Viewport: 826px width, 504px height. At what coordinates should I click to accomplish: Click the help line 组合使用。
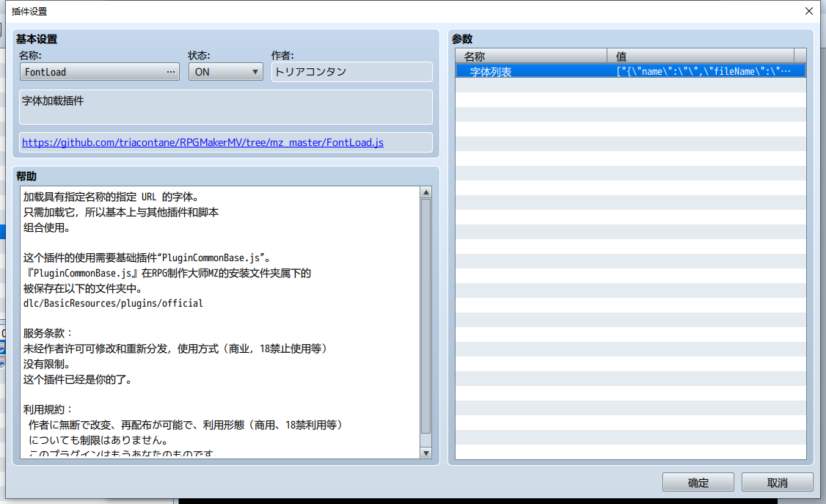pos(47,227)
